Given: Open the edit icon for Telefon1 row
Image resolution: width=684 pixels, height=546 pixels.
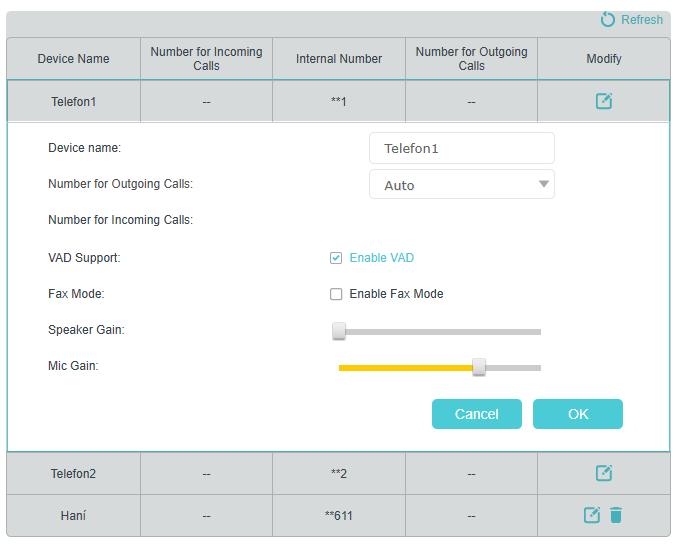Looking at the screenshot, I should (x=604, y=101).
